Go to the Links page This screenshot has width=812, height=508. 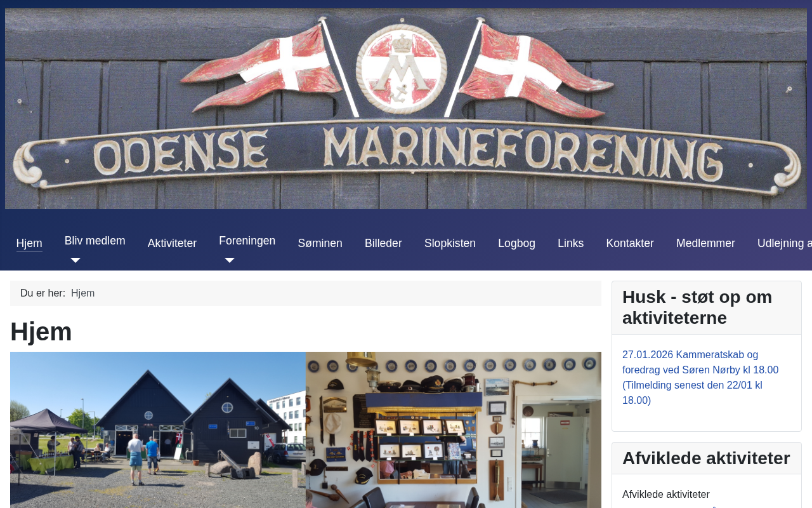(x=571, y=243)
